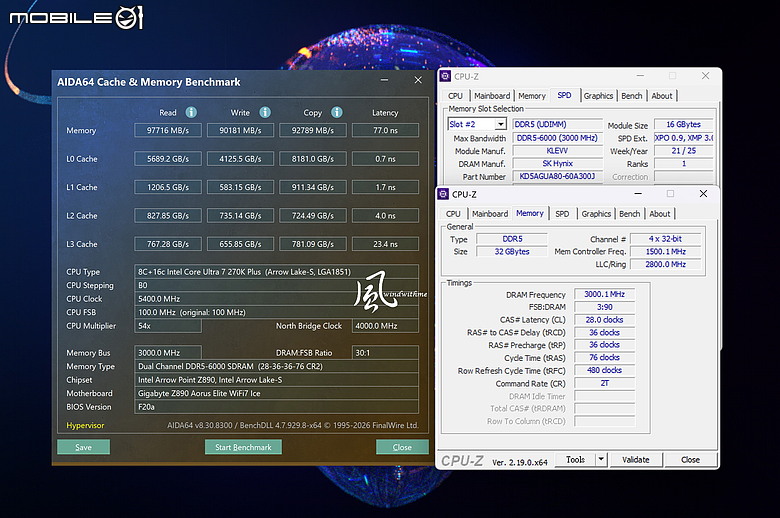The width and height of the screenshot is (780, 518).
Task: Click Close button at CPU-Z bottom
Action: pyautogui.click(x=690, y=459)
